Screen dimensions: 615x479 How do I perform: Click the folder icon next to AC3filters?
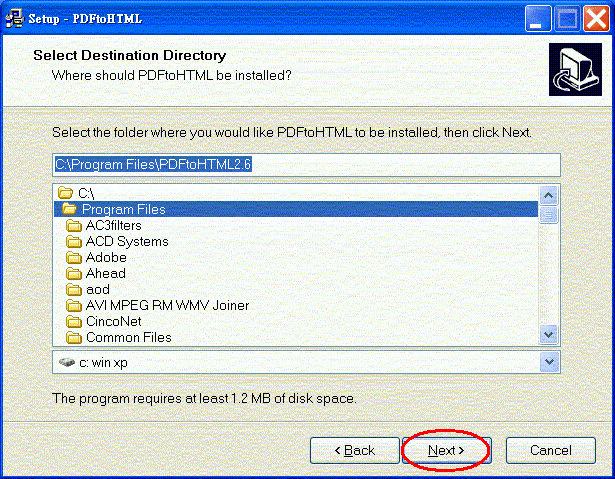point(74,226)
